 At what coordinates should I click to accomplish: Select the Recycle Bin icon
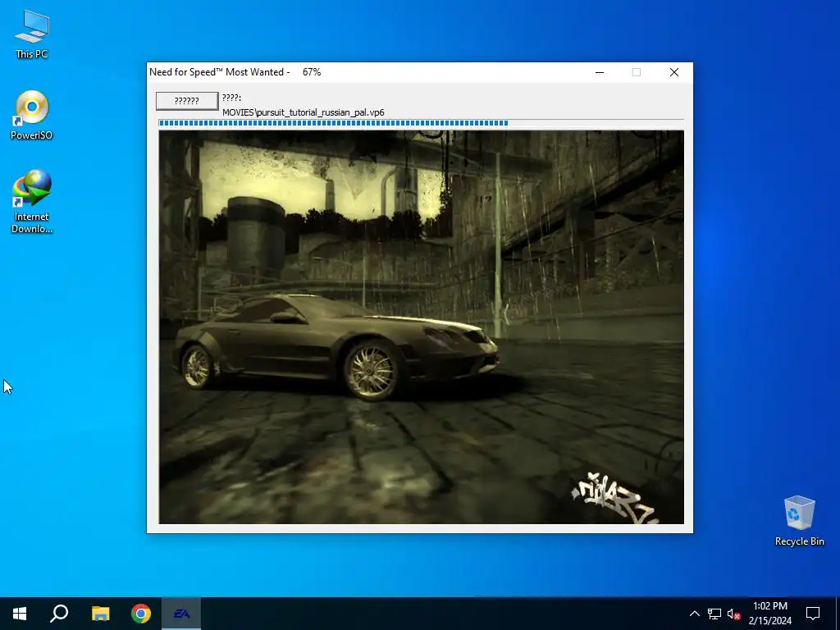(799, 521)
